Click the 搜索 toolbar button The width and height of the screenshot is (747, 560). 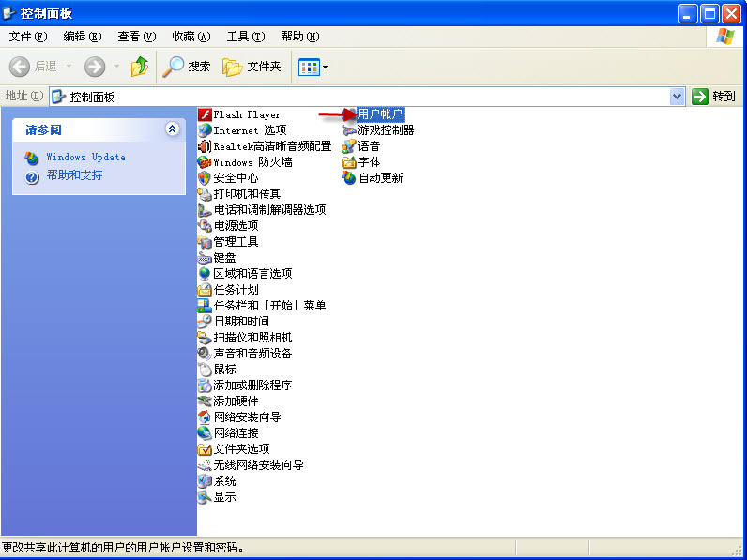click(x=186, y=67)
